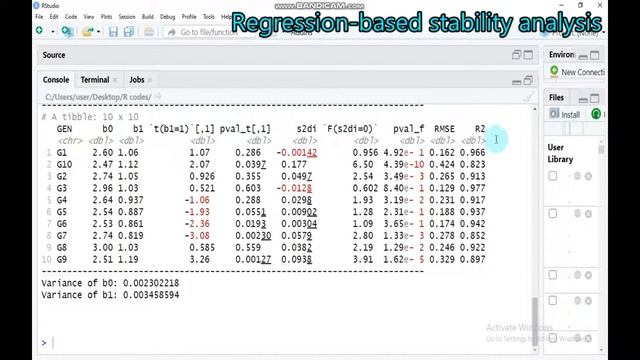The image size is (640, 360).
Task: Open the Profile menu
Action: [x=189, y=17]
